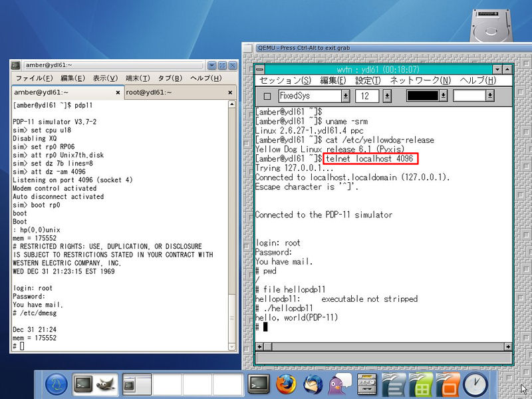Click the wvtn horizontal scrollbar right arrow
Image resolution: width=532 pixels, height=399 pixels.
point(508,346)
